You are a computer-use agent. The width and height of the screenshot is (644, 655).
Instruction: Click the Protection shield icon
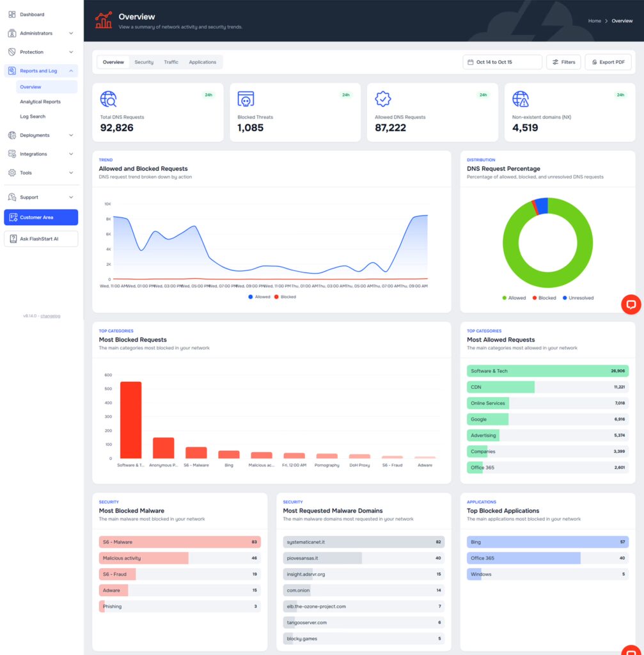pos(12,52)
